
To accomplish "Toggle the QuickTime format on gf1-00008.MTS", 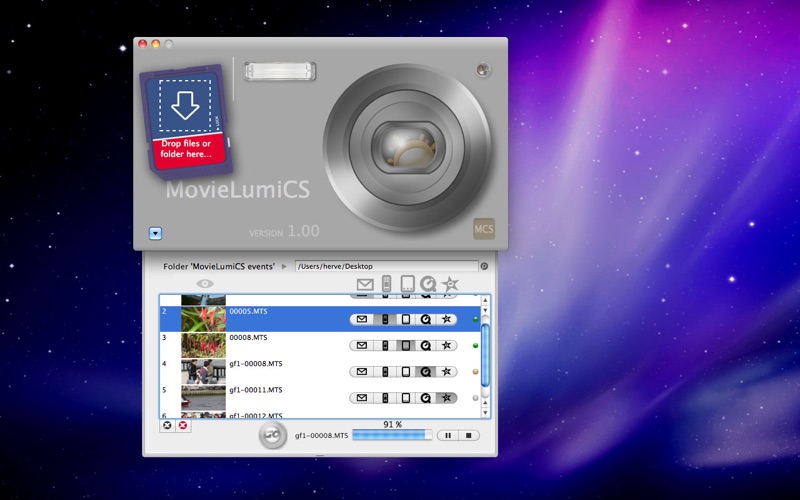I will (426, 371).
